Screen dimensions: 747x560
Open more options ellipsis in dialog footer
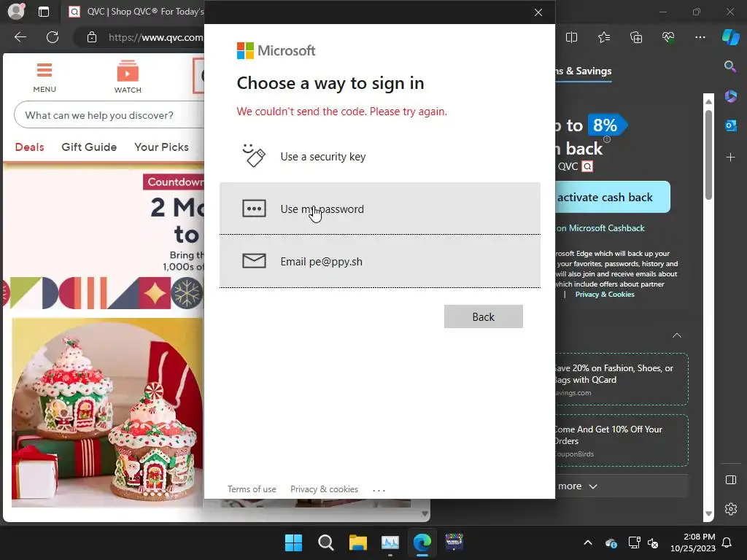click(379, 489)
